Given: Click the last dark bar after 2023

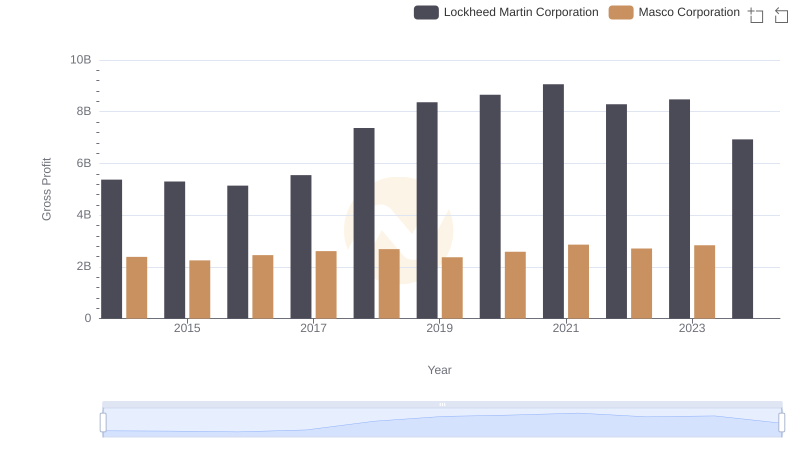Looking at the screenshot, I should [742, 229].
